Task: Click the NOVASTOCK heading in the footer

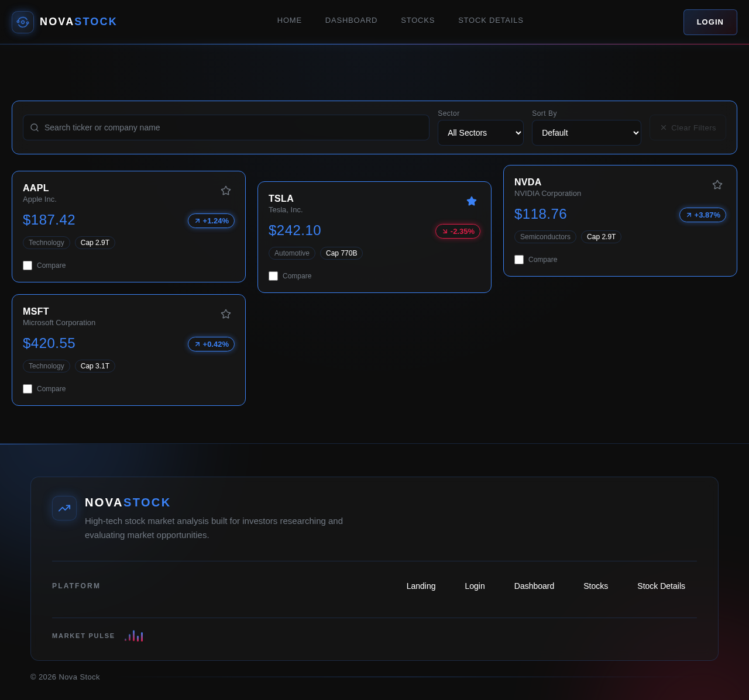Action: click(x=128, y=502)
